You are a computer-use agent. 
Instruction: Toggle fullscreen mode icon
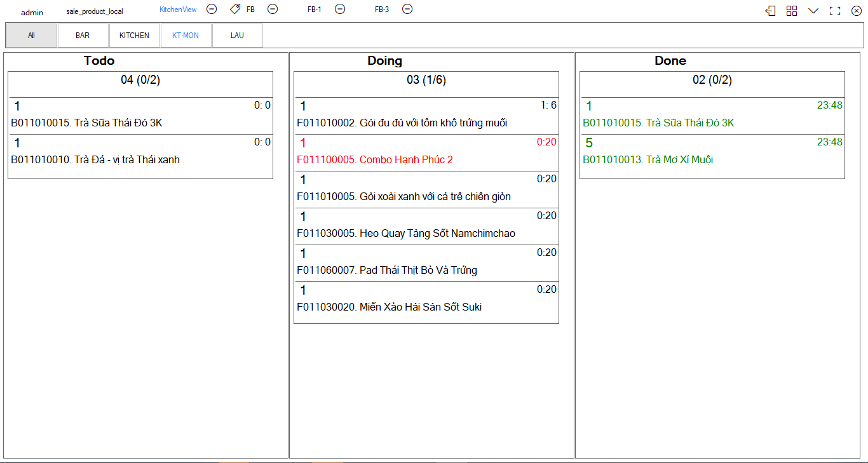tap(835, 11)
